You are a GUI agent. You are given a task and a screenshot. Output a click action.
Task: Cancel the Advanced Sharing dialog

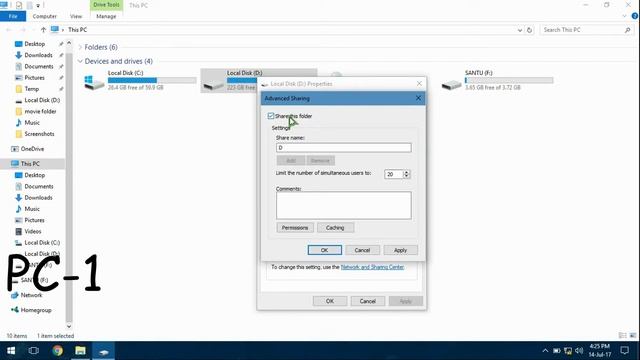point(362,250)
